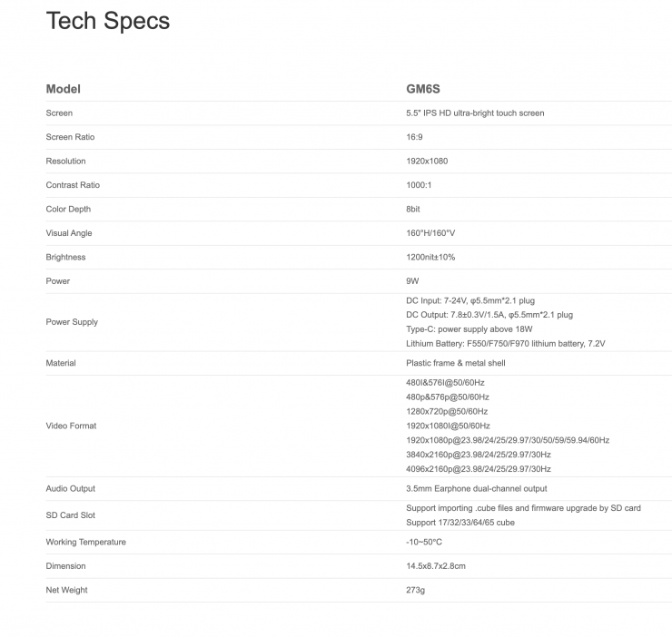This screenshot has width=672, height=637.
Task: Click the 4096x2160p video format line
Action: click(478, 469)
